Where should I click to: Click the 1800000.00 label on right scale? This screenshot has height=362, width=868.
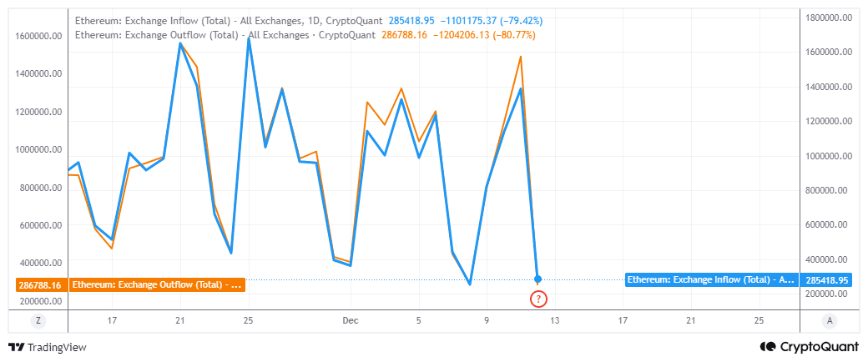point(826,17)
